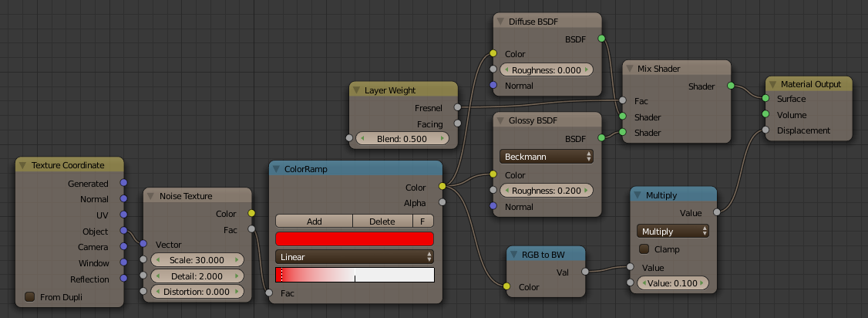Image resolution: width=868 pixels, height=318 pixels.
Task: Collapse the ColorRamp node
Action: 275,169
